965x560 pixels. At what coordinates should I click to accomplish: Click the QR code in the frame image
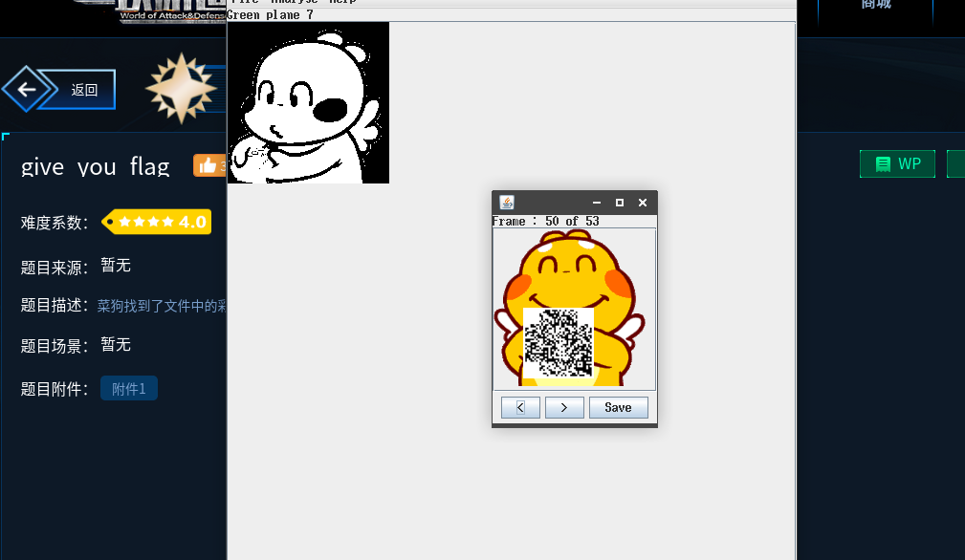559,342
